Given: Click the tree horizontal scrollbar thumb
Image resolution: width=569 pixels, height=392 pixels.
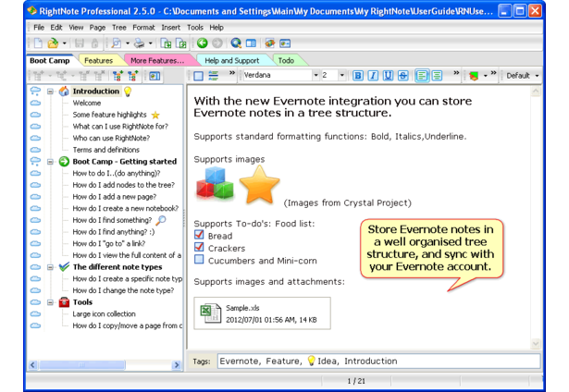Looking at the screenshot, I should [82, 365].
